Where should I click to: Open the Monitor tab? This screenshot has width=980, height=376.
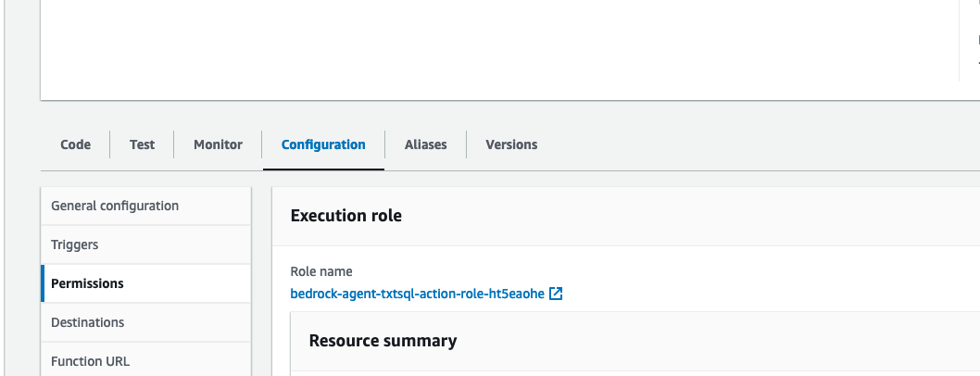[218, 144]
